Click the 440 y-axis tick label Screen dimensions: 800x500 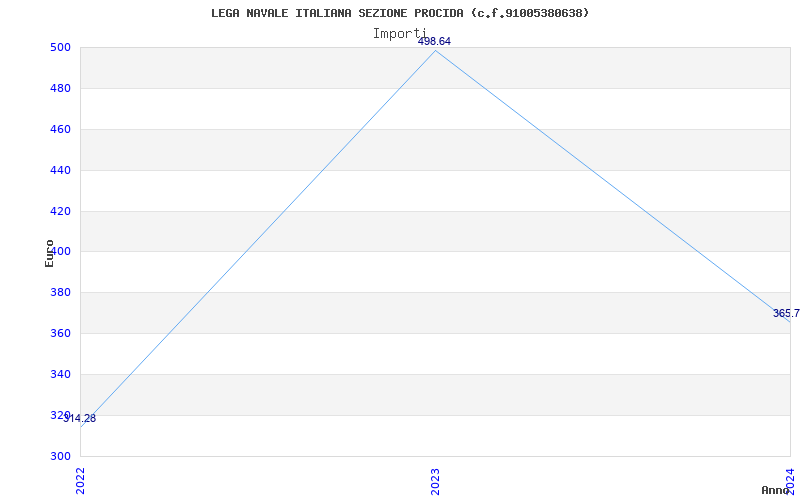click(x=60, y=170)
